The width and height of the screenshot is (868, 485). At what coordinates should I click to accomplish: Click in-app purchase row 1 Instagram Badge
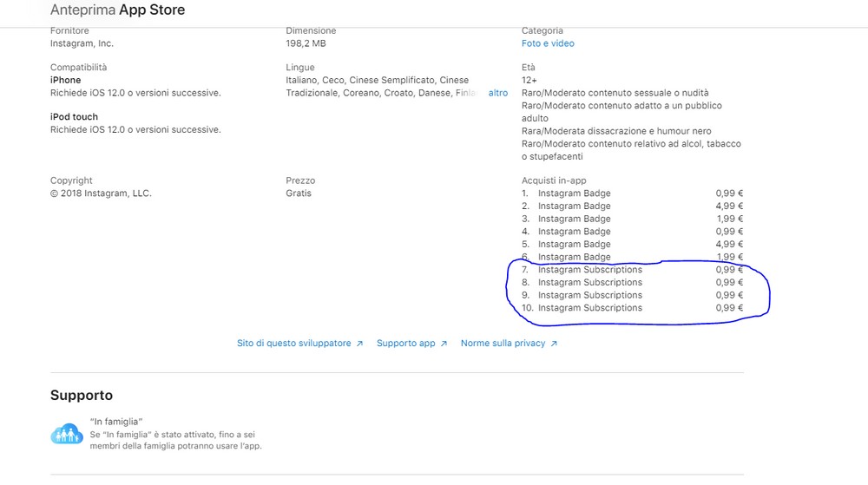(x=632, y=193)
